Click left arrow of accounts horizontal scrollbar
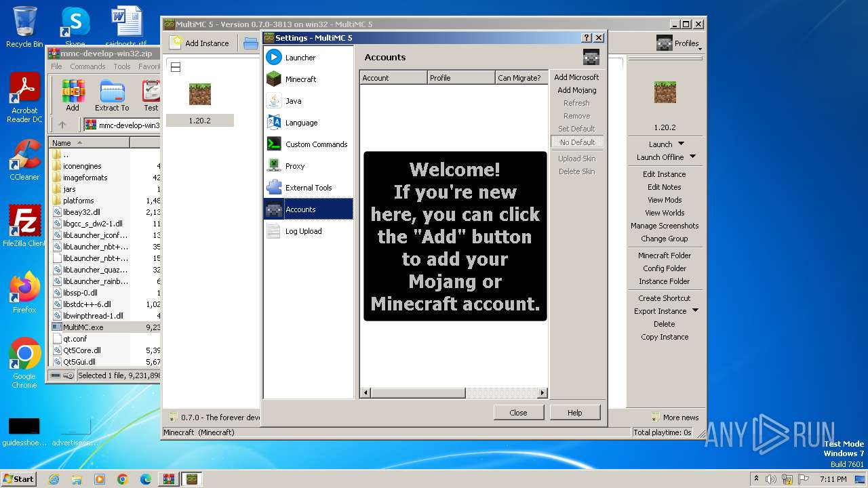Image resolution: width=868 pixels, height=488 pixels. click(x=366, y=393)
